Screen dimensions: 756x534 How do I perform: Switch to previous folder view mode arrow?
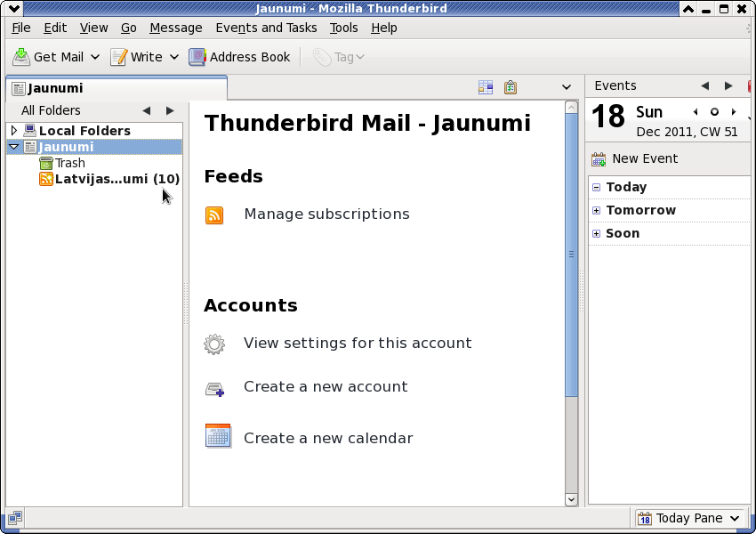(x=147, y=111)
